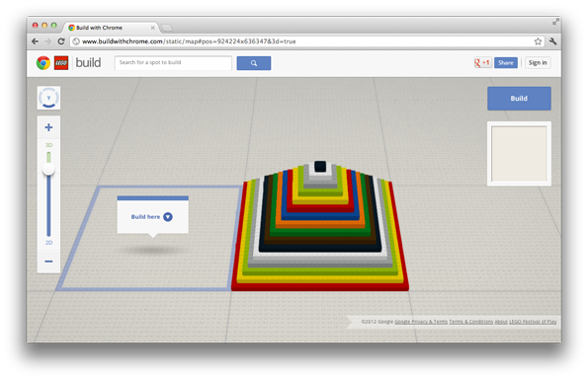Screen dimensions: 588x380
Task: Click the Build here label
Action: point(145,217)
